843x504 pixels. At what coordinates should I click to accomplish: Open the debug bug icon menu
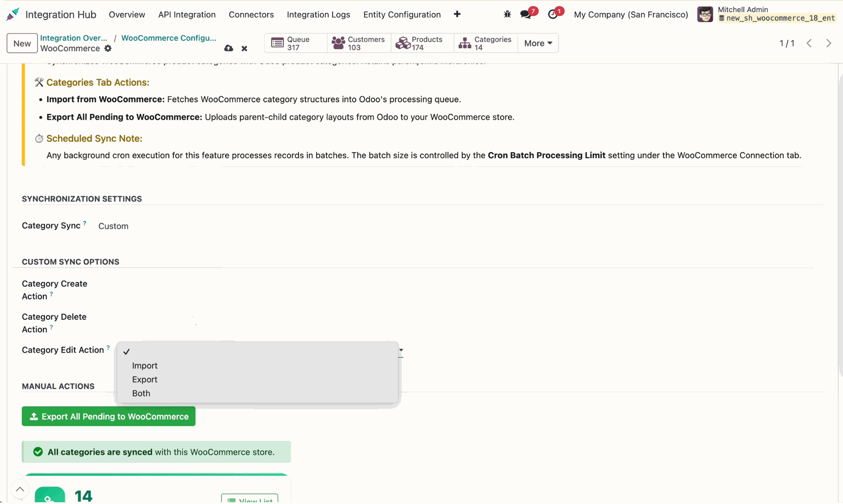(x=507, y=14)
